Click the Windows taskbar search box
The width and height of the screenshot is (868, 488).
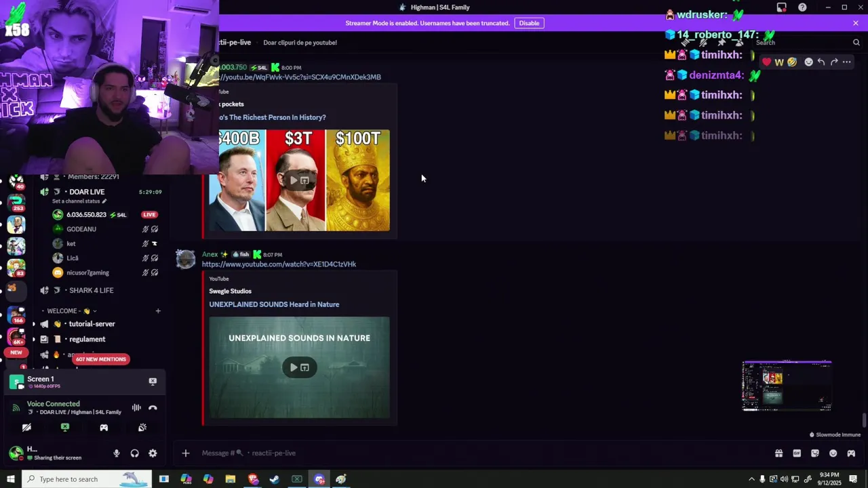[87, 479]
